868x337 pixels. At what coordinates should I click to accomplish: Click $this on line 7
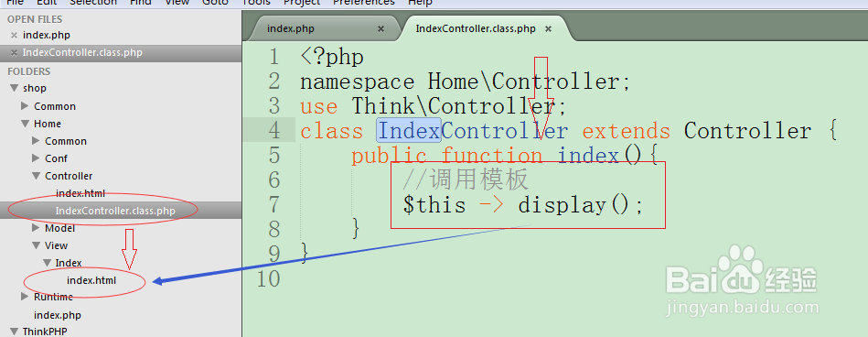(434, 205)
